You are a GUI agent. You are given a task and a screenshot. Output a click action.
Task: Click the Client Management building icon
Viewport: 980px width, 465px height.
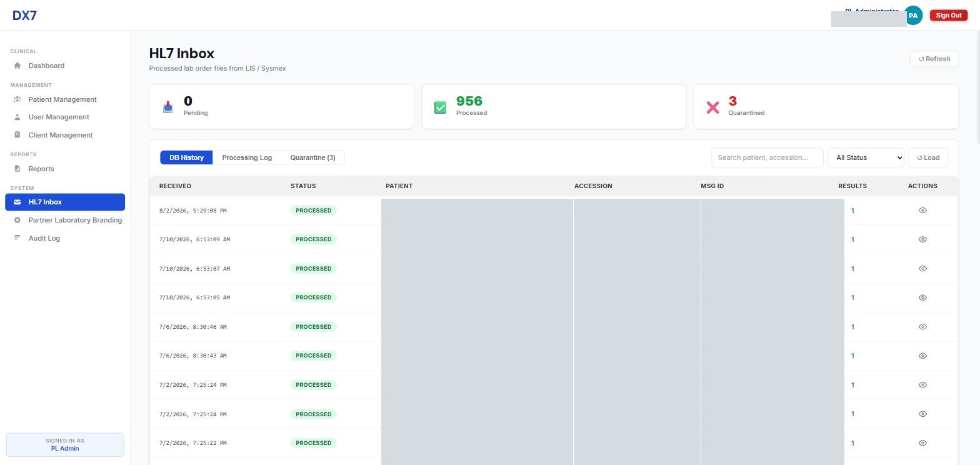point(17,135)
